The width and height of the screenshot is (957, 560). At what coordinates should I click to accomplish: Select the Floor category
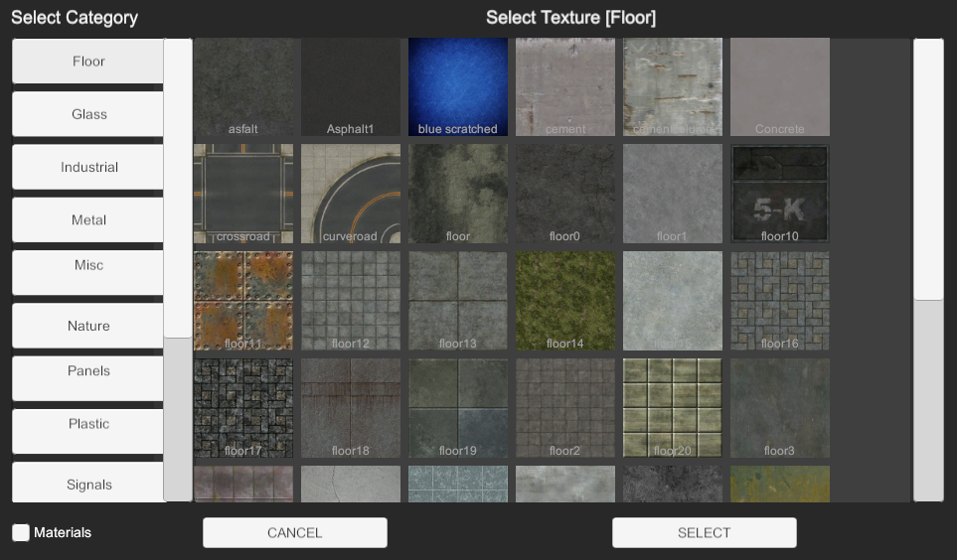click(87, 61)
